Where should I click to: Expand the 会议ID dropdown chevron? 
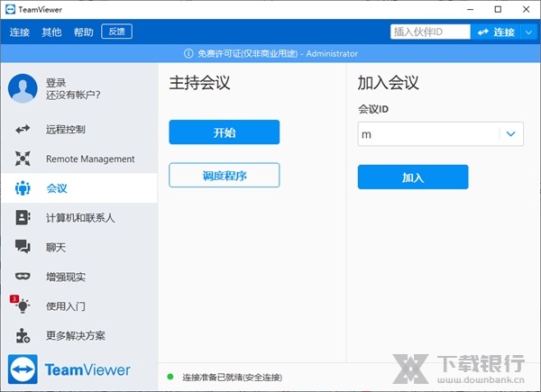[510, 133]
